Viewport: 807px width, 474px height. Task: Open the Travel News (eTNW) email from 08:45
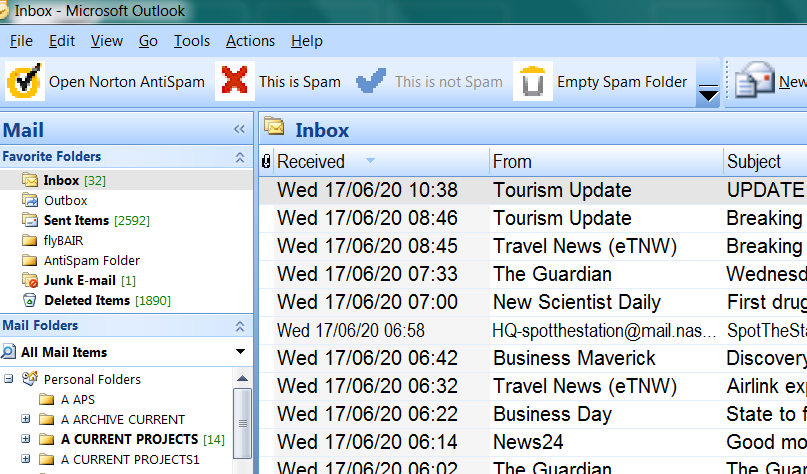[x=533, y=246]
